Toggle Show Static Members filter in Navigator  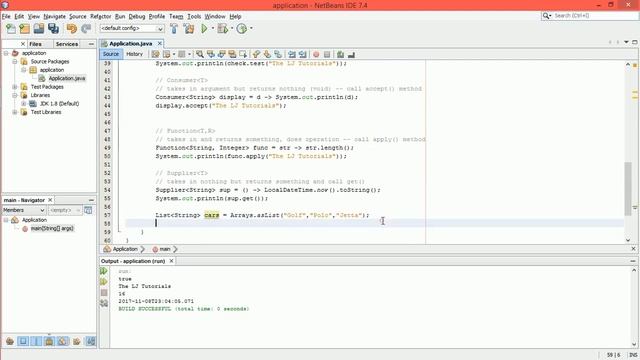coord(36,341)
